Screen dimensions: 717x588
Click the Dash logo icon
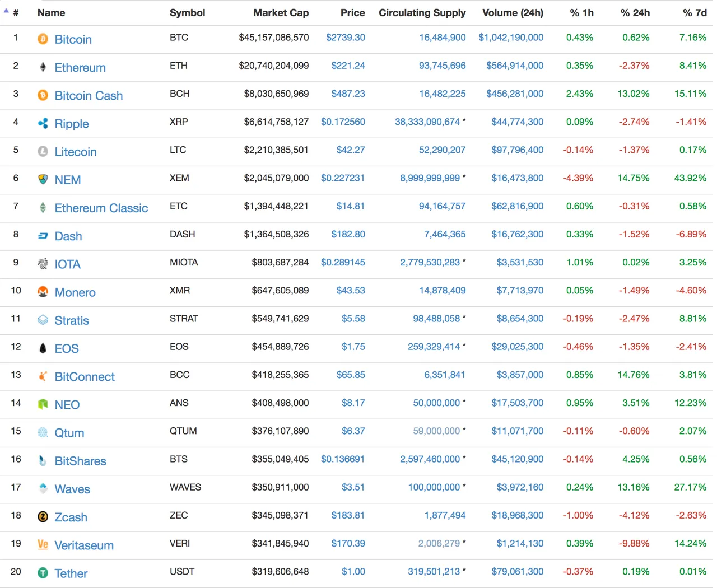[43, 236]
